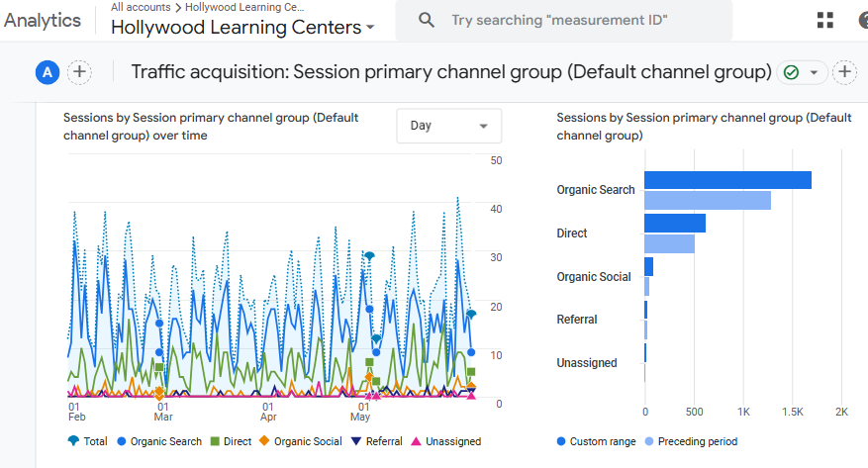The height and width of the screenshot is (468, 868).
Task: Open the Google apps grid icon
Action: [824, 20]
